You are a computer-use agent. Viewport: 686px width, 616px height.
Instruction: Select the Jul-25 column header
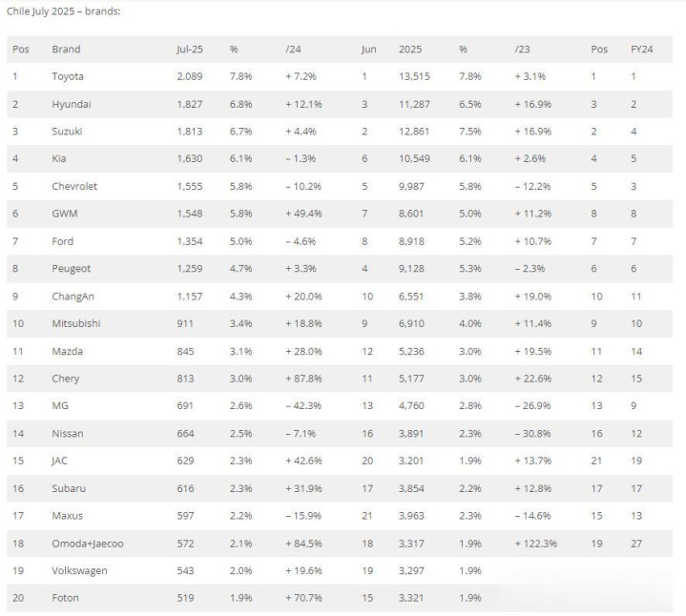(x=190, y=49)
